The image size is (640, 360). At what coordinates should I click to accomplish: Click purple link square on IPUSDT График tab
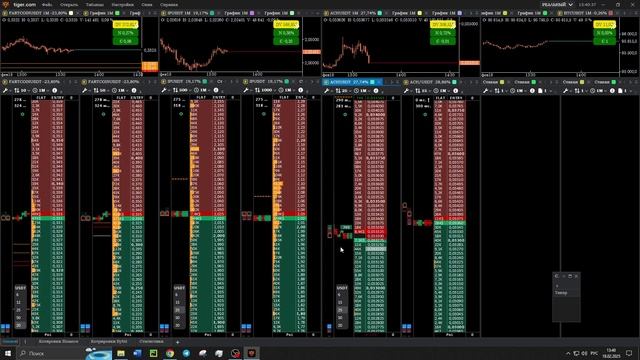point(252,13)
